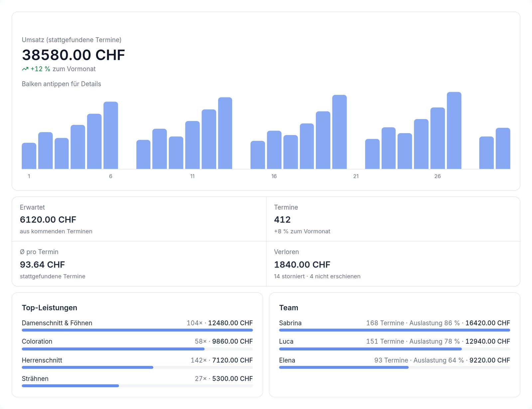Click the 'Balken antippen für Details' hint

pyautogui.click(x=62, y=84)
